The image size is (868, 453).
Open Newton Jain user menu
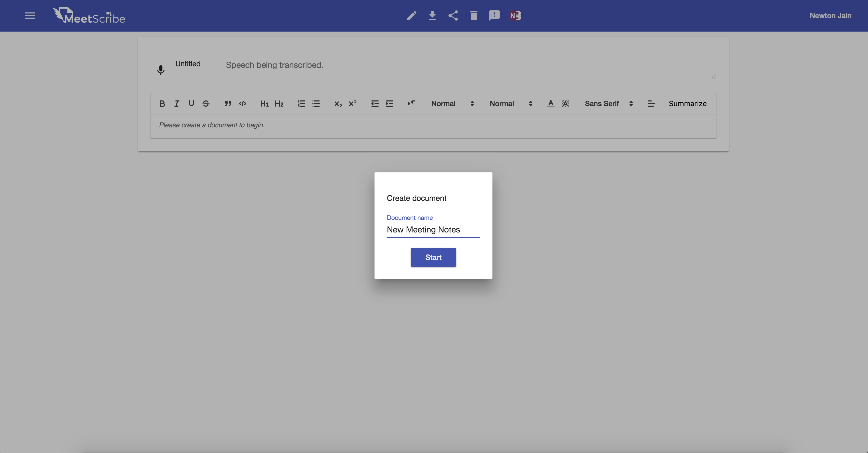pyautogui.click(x=830, y=16)
